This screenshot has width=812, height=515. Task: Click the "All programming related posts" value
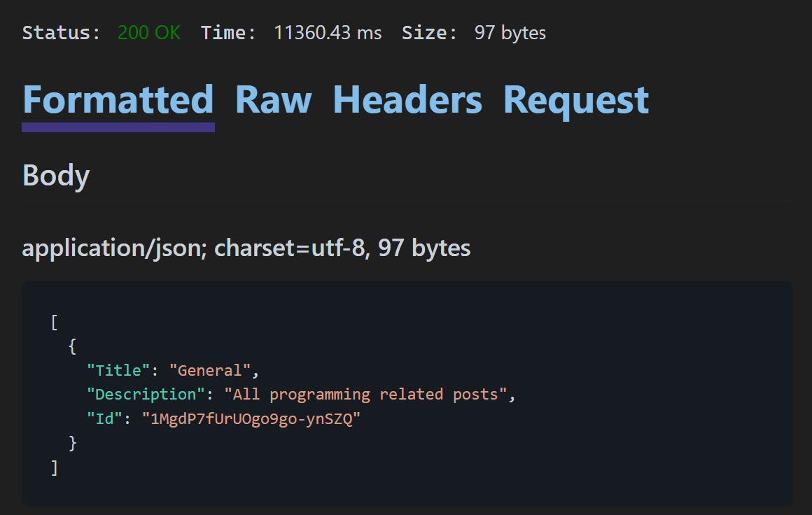[x=365, y=394]
